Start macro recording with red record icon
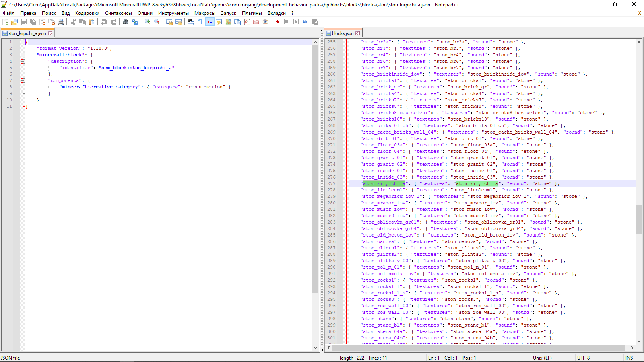Image resolution: width=644 pixels, height=362 pixels. [x=277, y=22]
